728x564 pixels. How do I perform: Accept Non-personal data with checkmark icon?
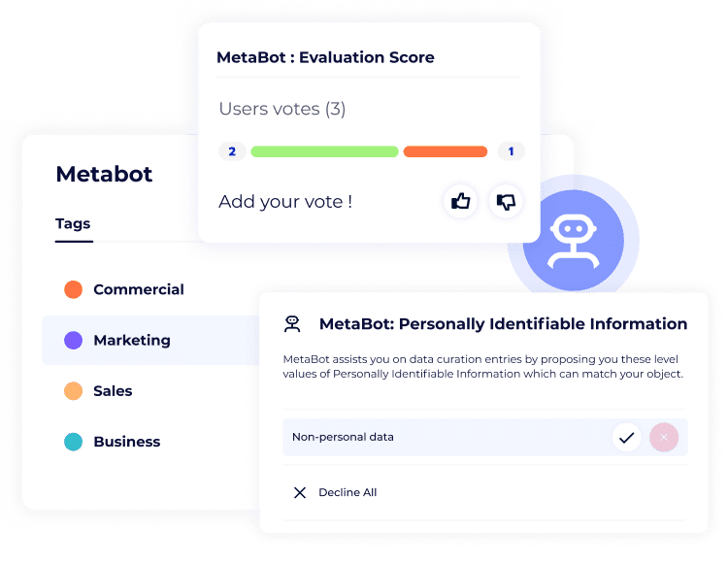pyautogui.click(x=626, y=438)
